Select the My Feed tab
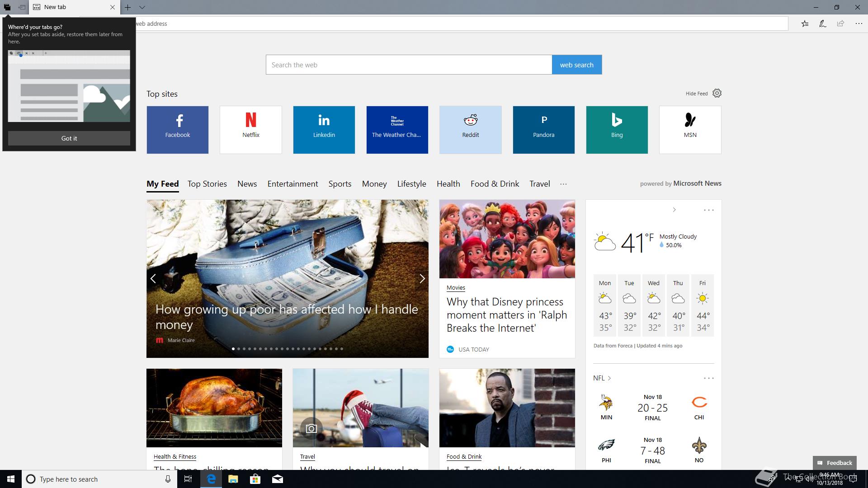The image size is (868, 488). point(163,184)
